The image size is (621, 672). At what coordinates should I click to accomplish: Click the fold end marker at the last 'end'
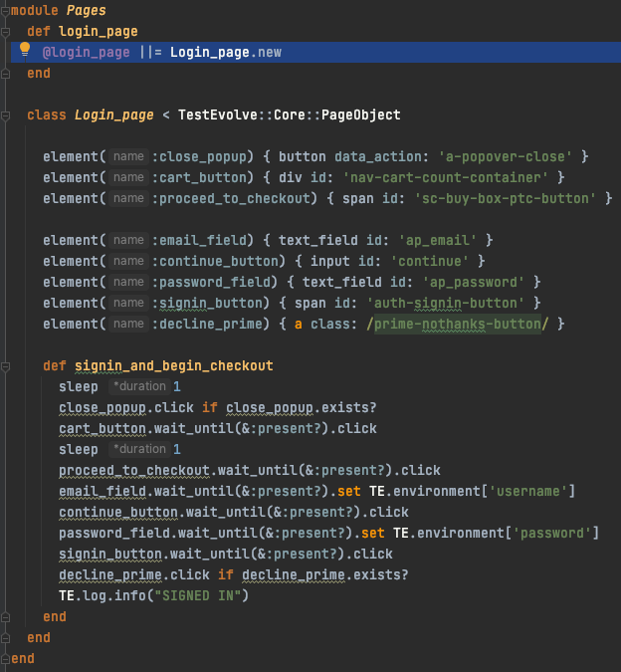pyautogui.click(x=5, y=659)
